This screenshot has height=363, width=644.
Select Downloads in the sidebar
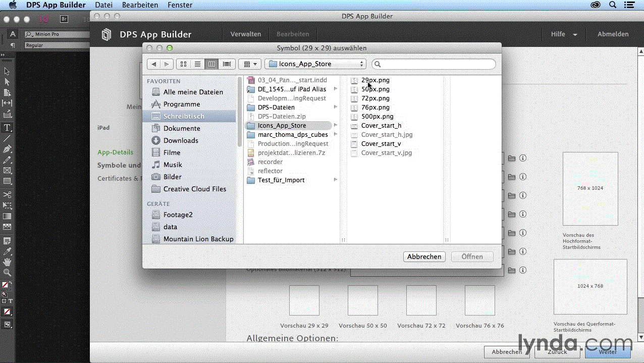pyautogui.click(x=181, y=140)
